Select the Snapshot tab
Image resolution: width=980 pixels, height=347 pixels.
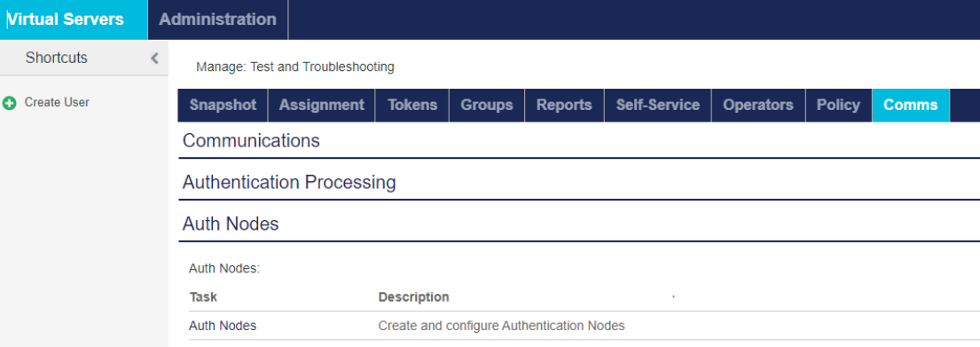tap(223, 105)
